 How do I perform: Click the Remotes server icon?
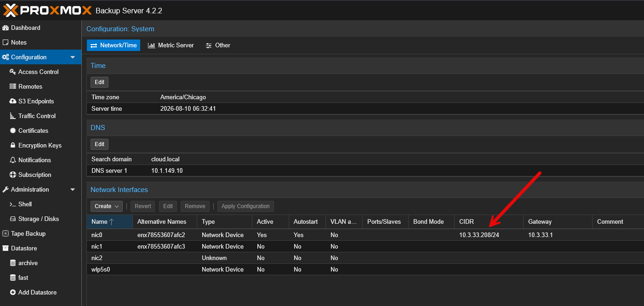click(x=13, y=86)
